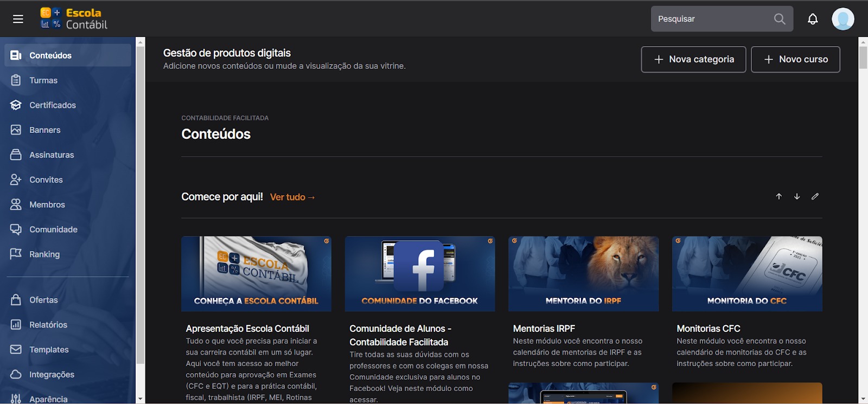This screenshot has height=404, width=868.
Task: Click the Contabilidade Facilitada breadcrumb text
Action: click(x=225, y=118)
